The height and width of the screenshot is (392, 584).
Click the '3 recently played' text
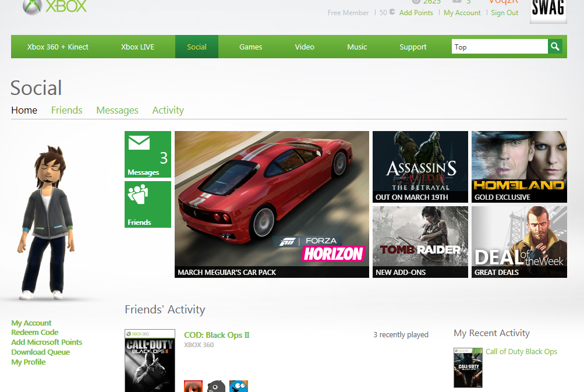[x=401, y=334]
